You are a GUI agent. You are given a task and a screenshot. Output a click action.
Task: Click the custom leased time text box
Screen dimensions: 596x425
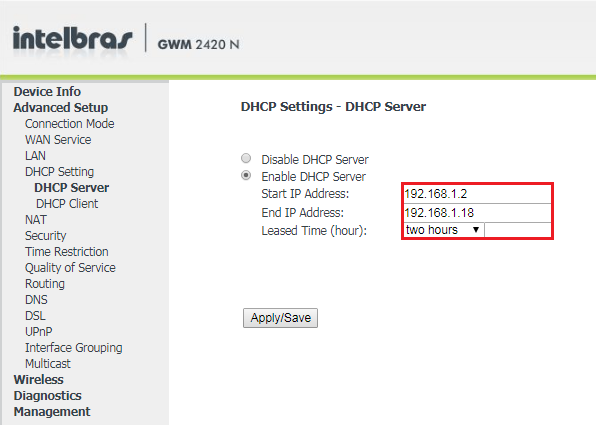(x=518, y=230)
